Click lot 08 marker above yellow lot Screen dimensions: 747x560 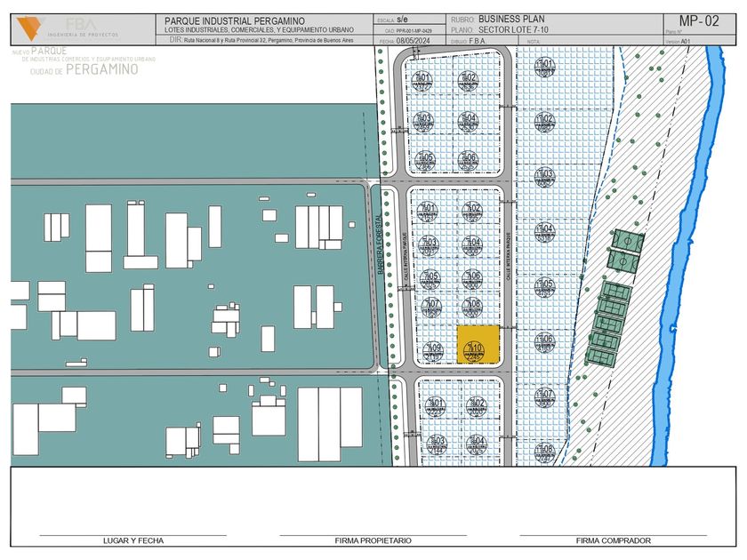(472, 308)
